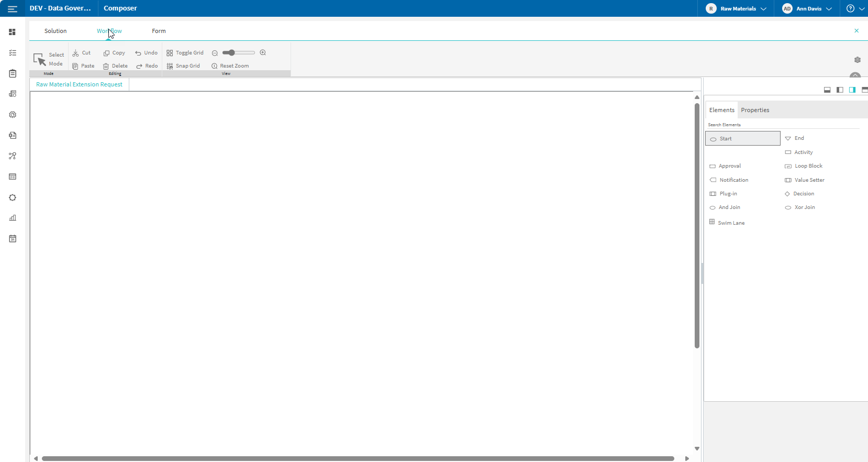
Task: Copy the selected workflow element
Action: point(114,53)
